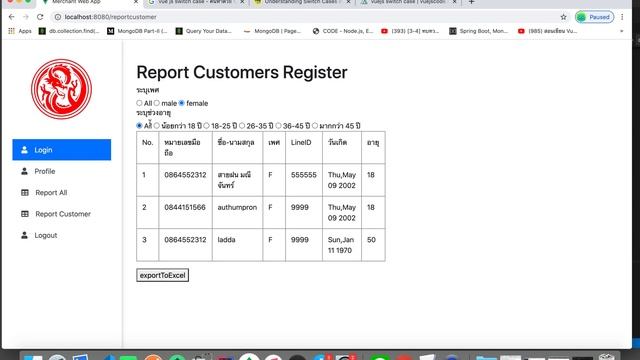This screenshot has height=360, width=640.
Task: Select the over 45 age radio button
Action: [315, 126]
